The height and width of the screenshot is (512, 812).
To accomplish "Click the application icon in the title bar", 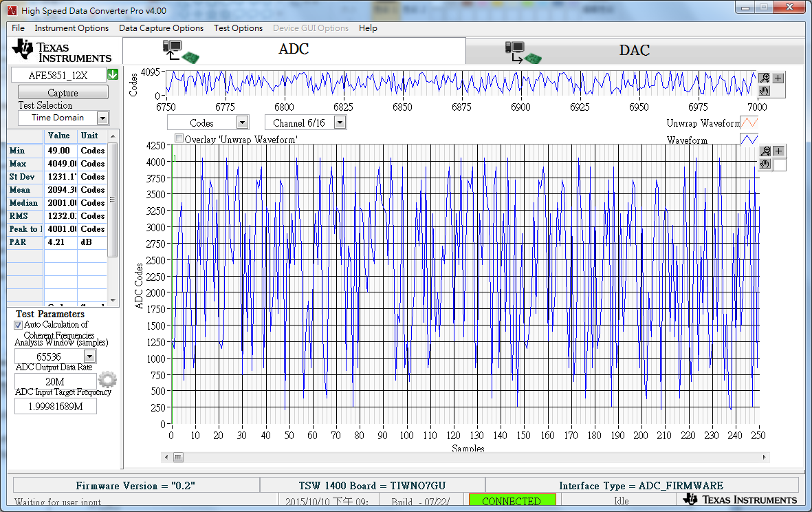I will [12, 10].
